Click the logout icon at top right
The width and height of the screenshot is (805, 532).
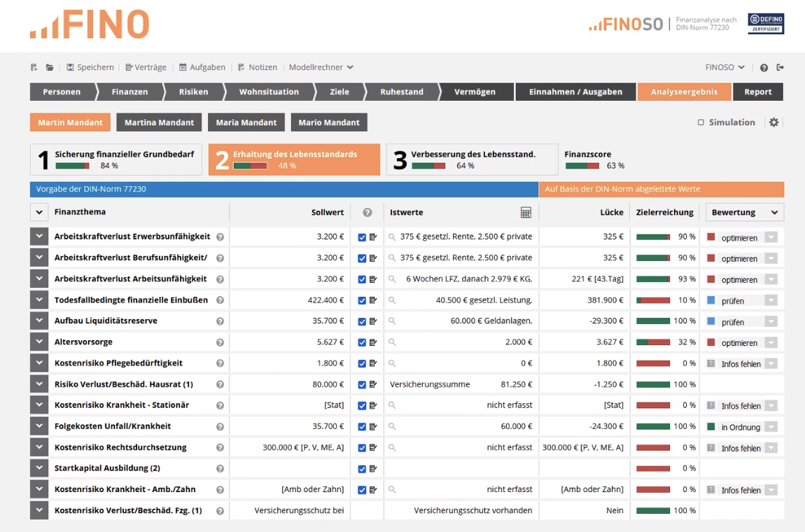pos(780,67)
